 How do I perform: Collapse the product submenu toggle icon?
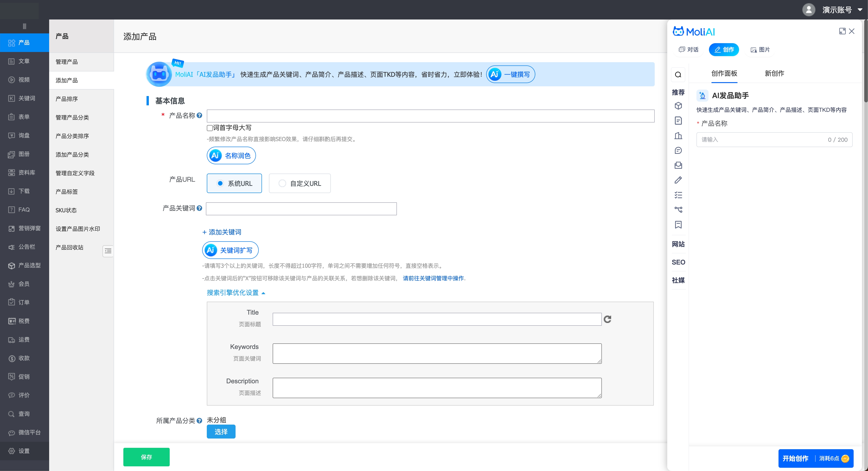[x=108, y=251]
